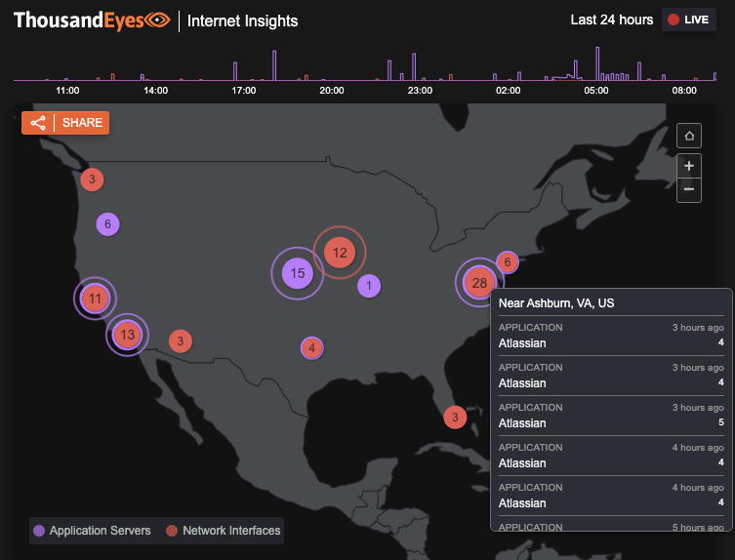Viewport: 735px width, 560px height.
Task: Click the 20:00 timeline label
Action: pos(332,91)
